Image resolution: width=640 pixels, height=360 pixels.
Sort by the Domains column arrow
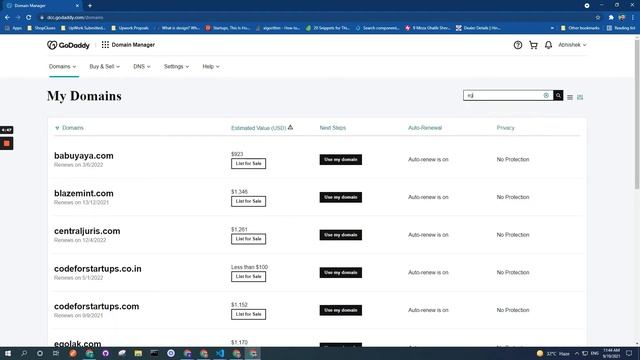(x=57, y=128)
